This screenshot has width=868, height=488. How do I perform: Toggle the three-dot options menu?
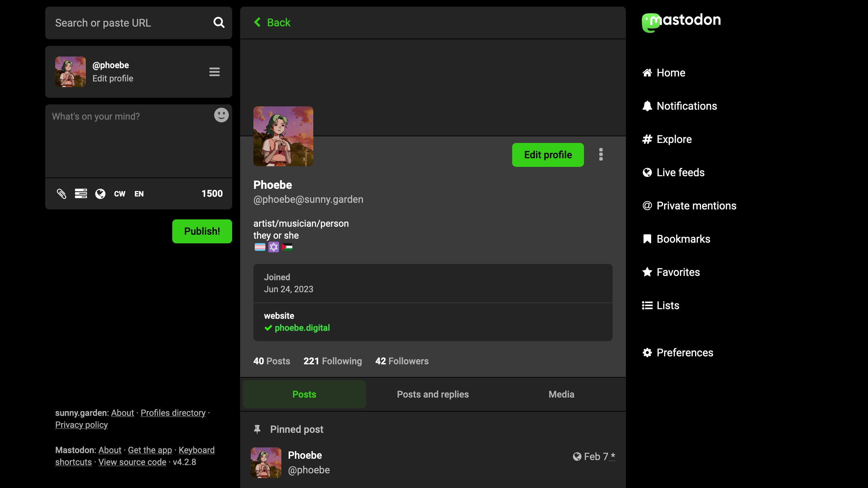(601, 155)
